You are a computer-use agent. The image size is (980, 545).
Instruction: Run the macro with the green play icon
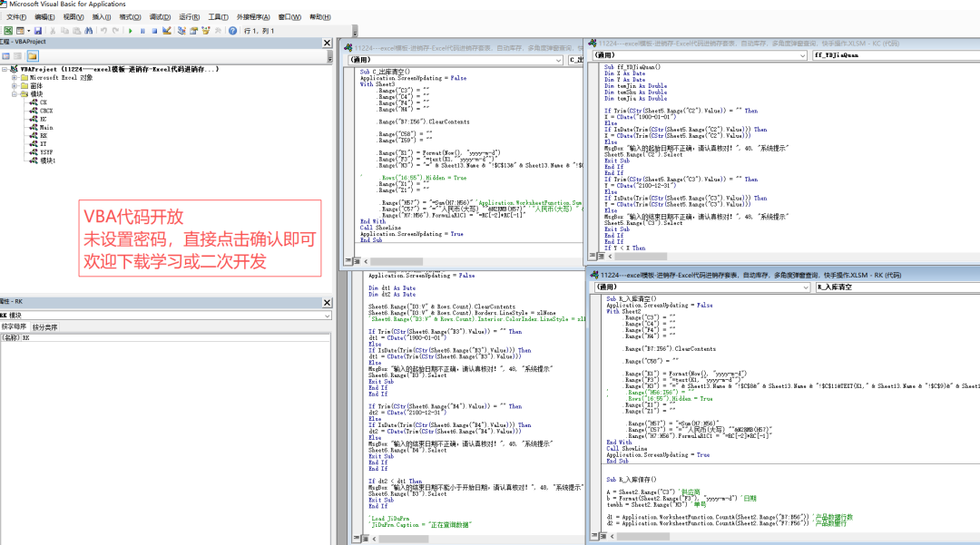pos(132,31)
